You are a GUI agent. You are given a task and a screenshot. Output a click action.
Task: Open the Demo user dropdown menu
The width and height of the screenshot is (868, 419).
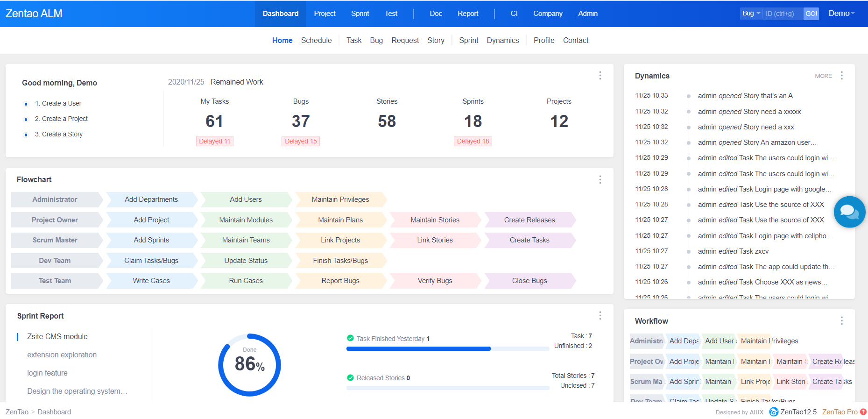click(841, 14)
